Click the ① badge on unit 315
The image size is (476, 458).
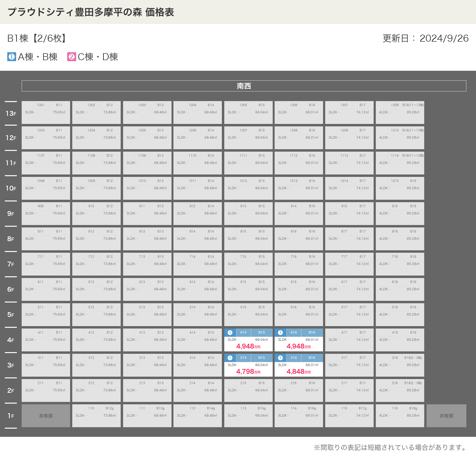[230, 358]
